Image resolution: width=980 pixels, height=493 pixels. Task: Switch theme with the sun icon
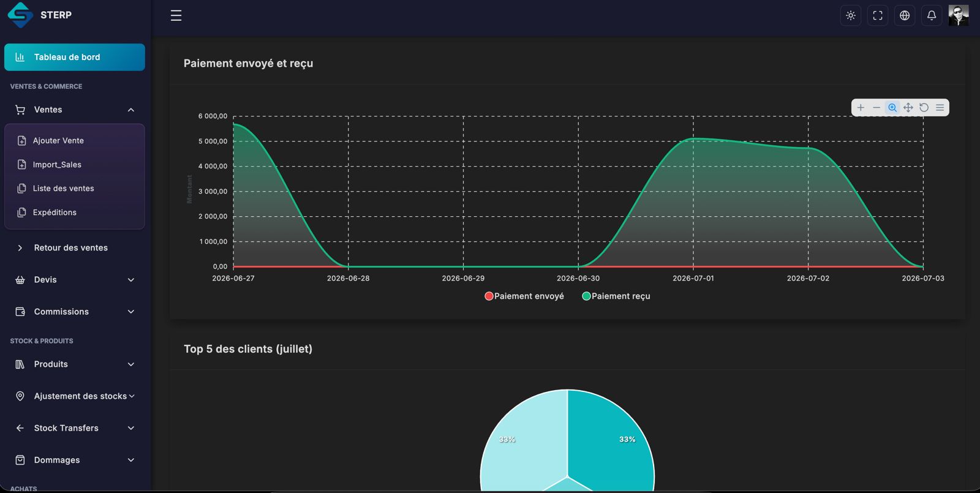point(851,15)
